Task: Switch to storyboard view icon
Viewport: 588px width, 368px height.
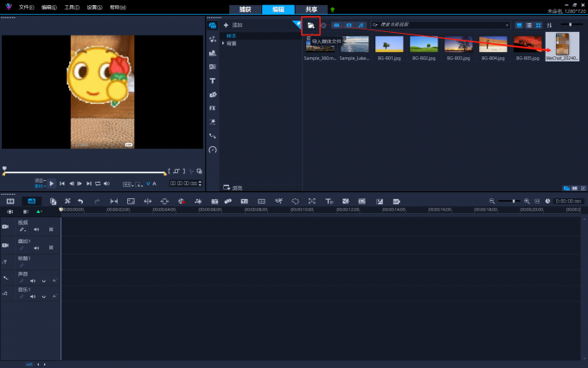Action: click(10, 201)
